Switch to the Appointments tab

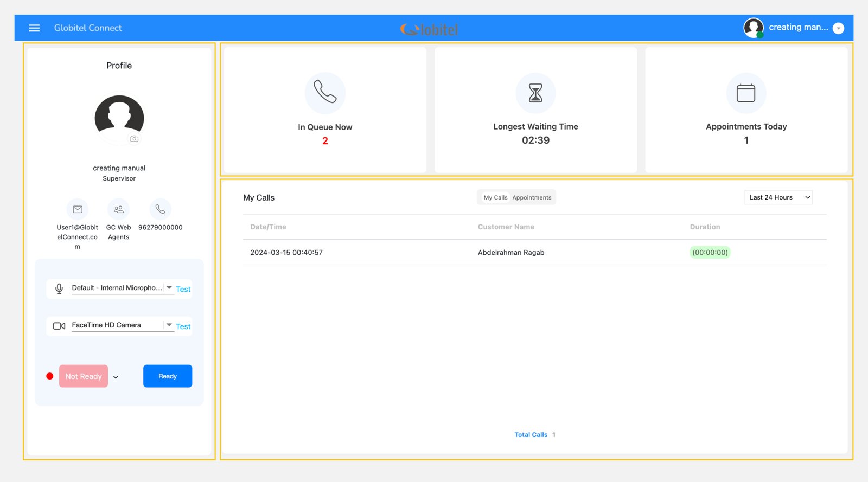point(532,198)
